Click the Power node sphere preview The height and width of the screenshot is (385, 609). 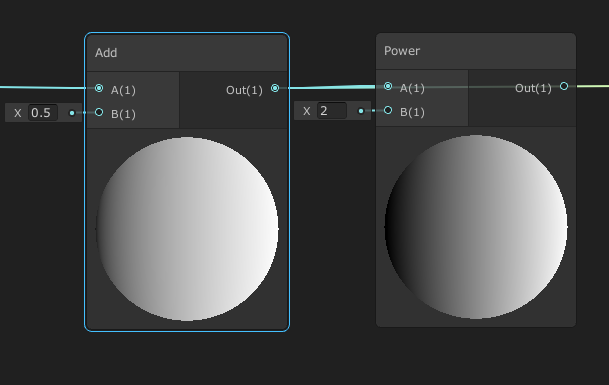click(476, 227)
